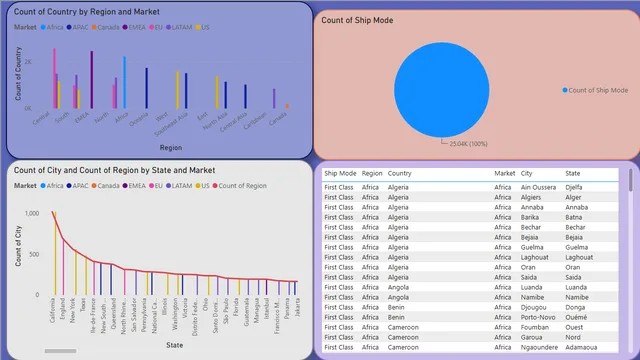Click the orange Canada bar

click(x=287, y=106)
